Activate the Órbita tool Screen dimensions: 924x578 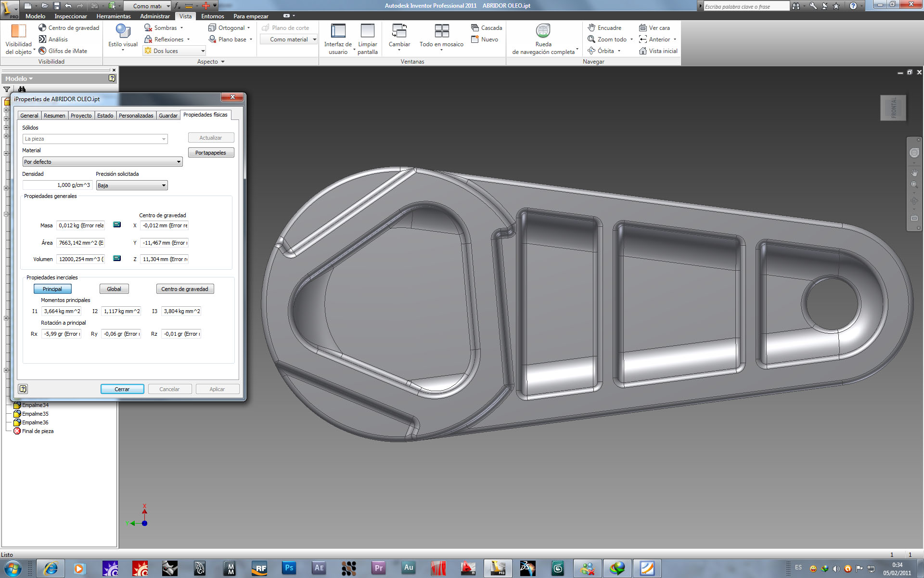[x=601, y=51]
